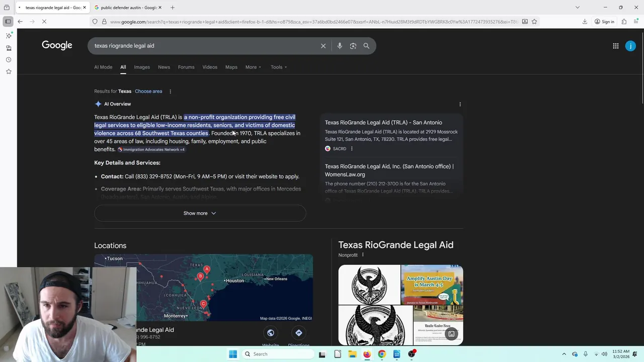Switch to public defender austin browser tab
The height and width of the screenshot is (362, 644).
128,8
